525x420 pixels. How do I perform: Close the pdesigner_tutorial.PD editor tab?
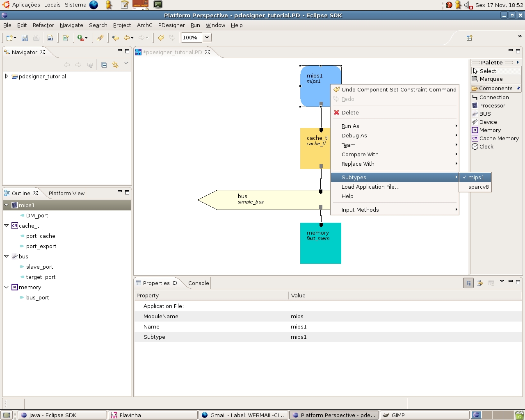208,52
